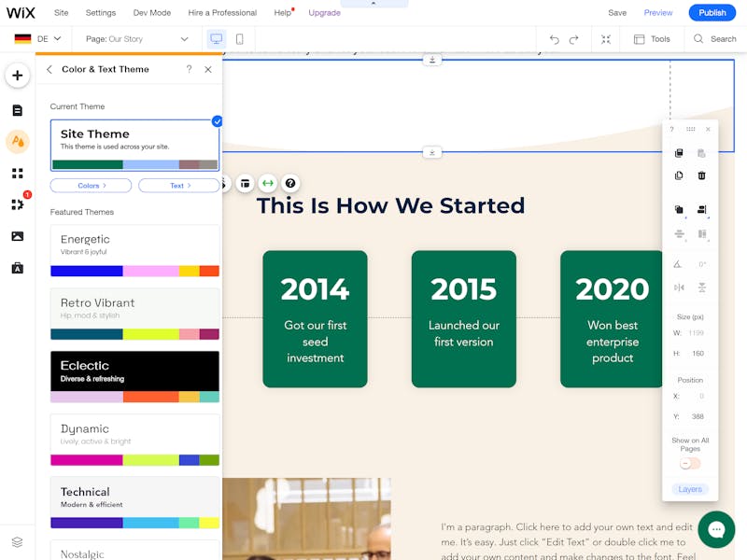Open the Arrange icon in the floating toolbar
747x560 pixels.
679,209
